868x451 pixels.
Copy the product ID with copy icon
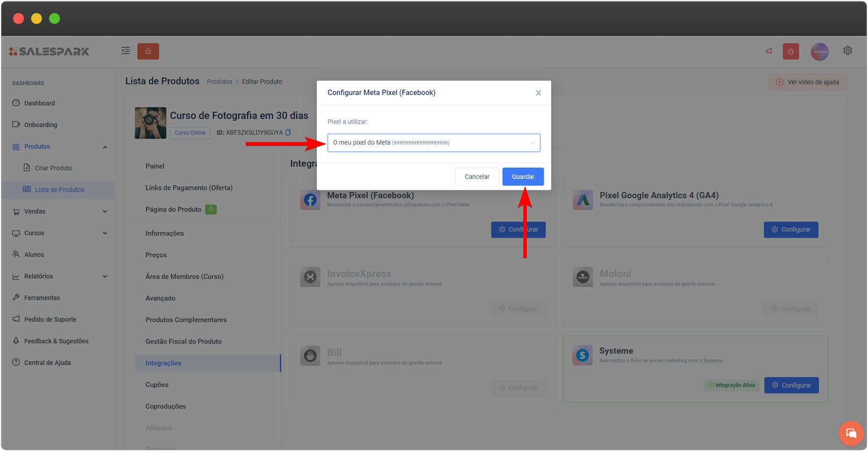(288, 132)
